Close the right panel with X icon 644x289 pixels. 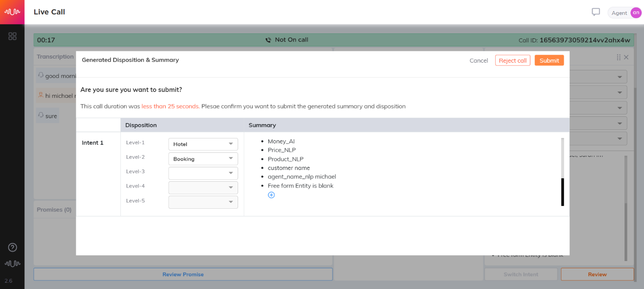(x=626, y=57)
